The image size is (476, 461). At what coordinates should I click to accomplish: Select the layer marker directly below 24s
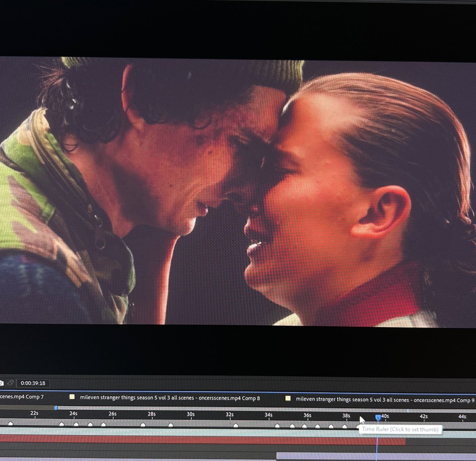76,424
